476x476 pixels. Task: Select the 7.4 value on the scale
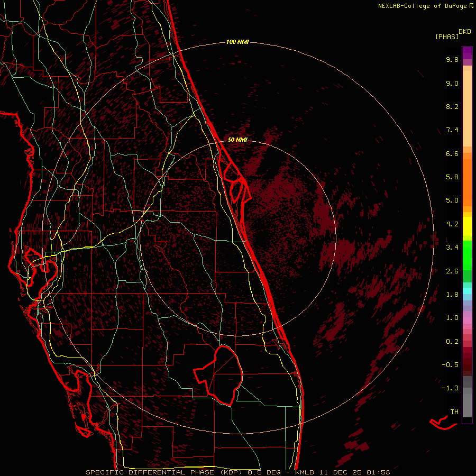pos(452,130)
